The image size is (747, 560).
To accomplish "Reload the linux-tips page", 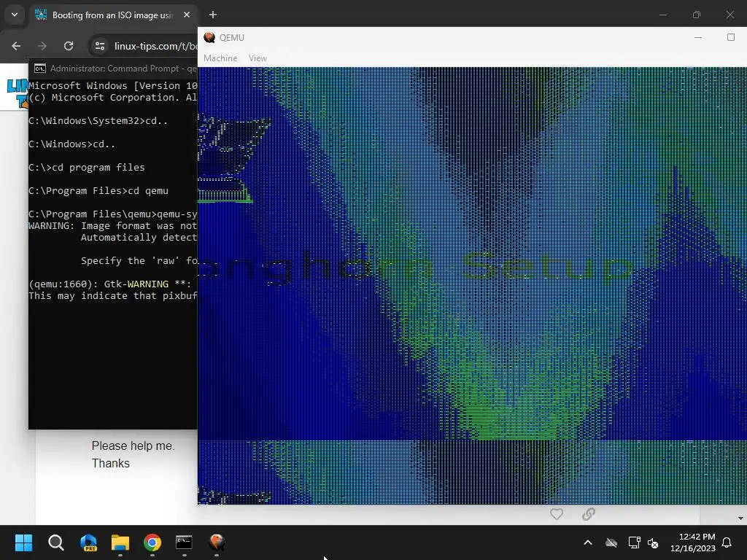I will click(x=69, y=46).
